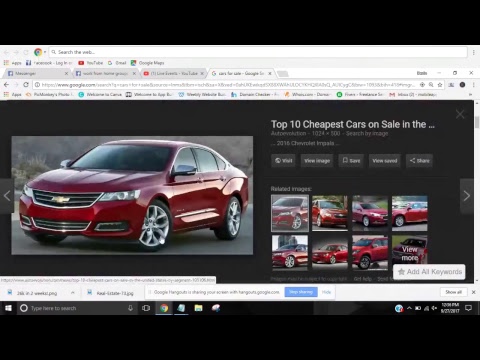
Task: Open File Explorer from the taskbar
Action: coord(198,308)
